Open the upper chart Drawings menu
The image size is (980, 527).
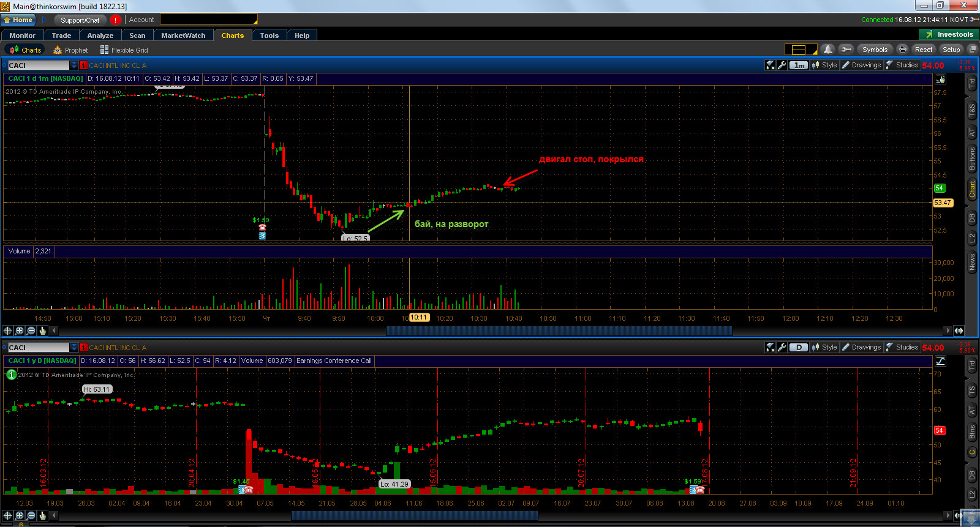coord(861,65)
